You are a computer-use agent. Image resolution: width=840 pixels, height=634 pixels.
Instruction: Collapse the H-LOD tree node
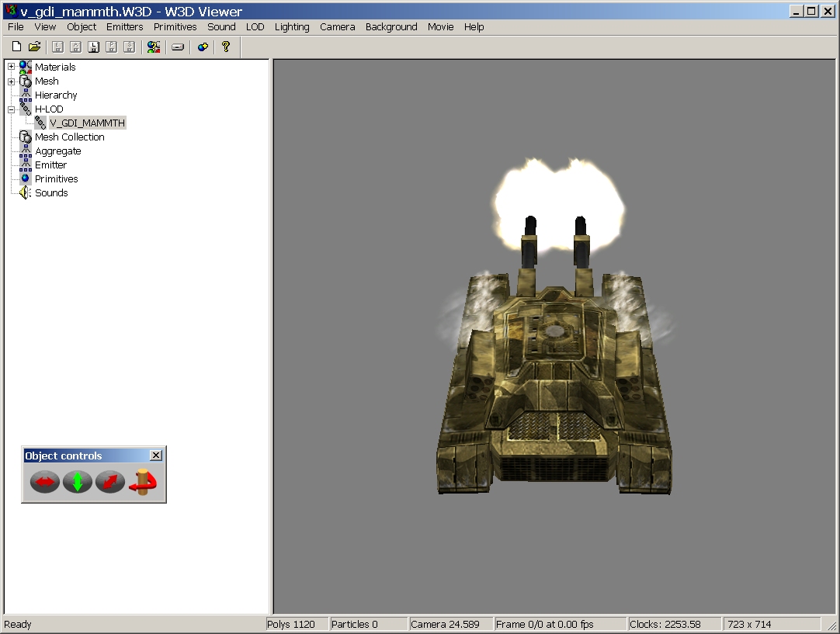11,109
